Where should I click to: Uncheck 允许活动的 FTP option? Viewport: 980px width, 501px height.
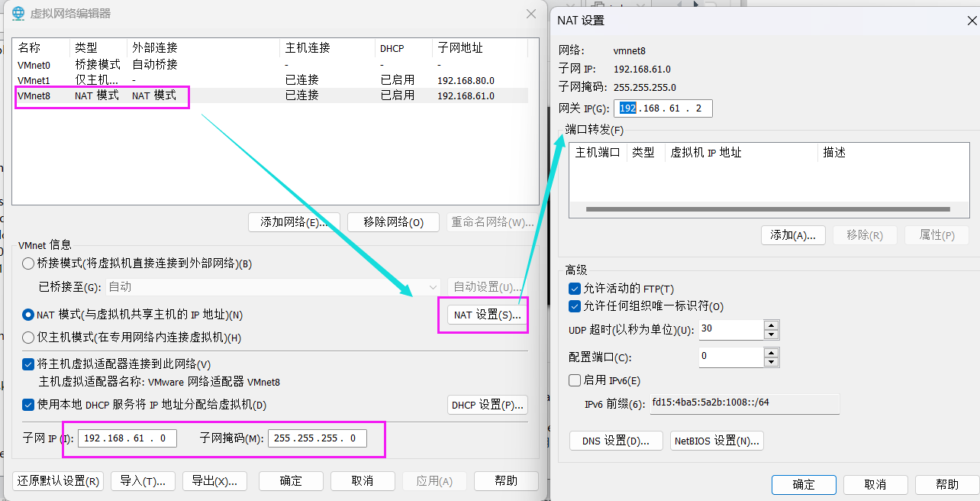[x=575, y=289]
